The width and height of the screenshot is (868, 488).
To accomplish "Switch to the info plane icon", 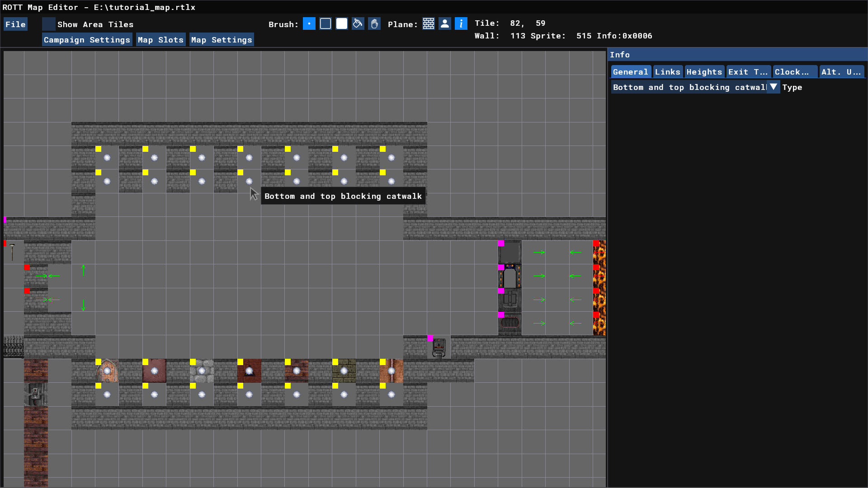I will (x=461, y=24).
